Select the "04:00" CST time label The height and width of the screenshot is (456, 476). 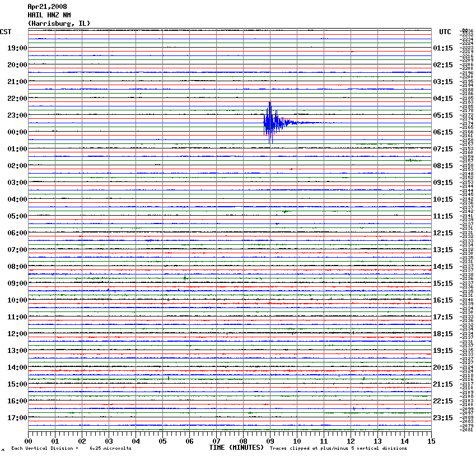tap(17, 199)
